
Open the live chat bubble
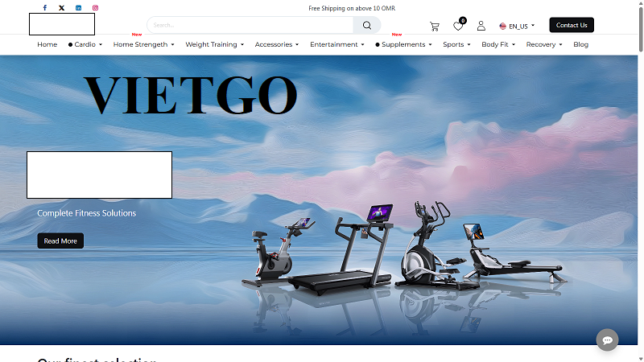pyautogui.click(x=607, y=339)
